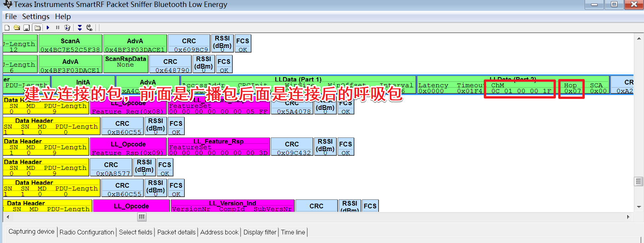Select ScanRspData None field
This screenshot has width=644, height=243.
[126, 64]
